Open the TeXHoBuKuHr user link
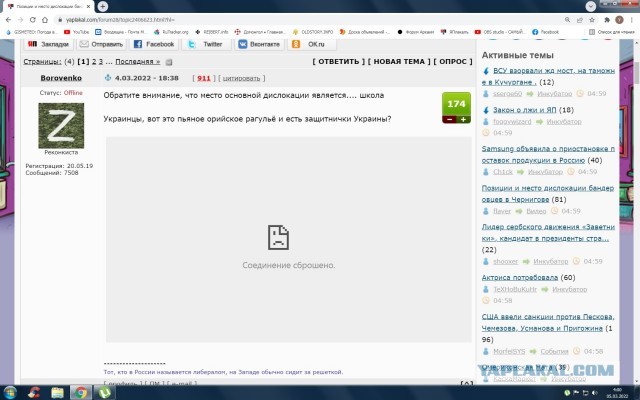Screen dimensions: 640x400 515,289
